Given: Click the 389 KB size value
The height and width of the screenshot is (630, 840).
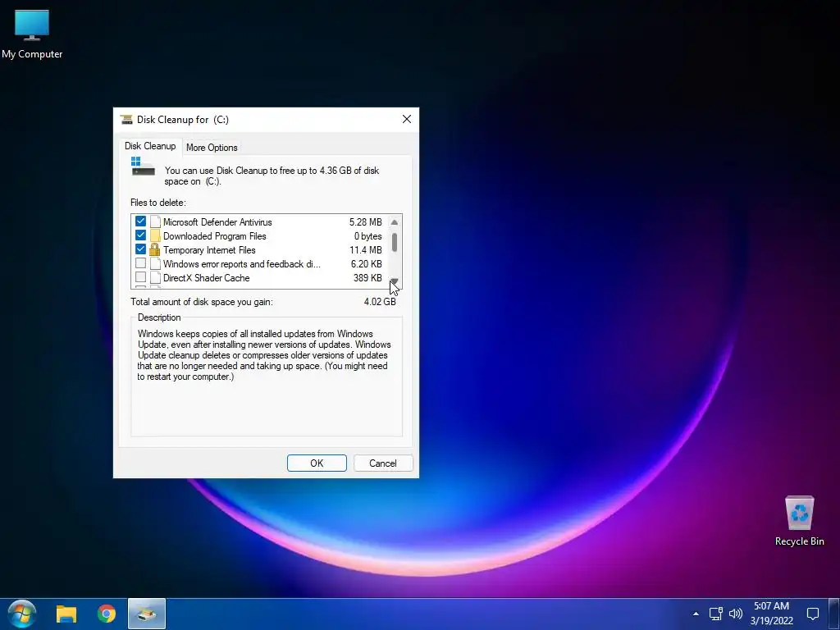Looking at the screenshot, I should [367, 277].
